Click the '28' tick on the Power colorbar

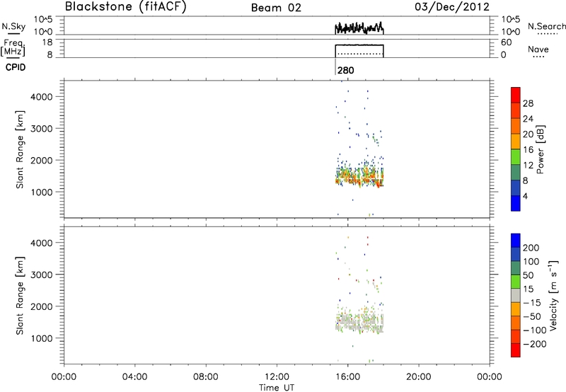[528, 103]
